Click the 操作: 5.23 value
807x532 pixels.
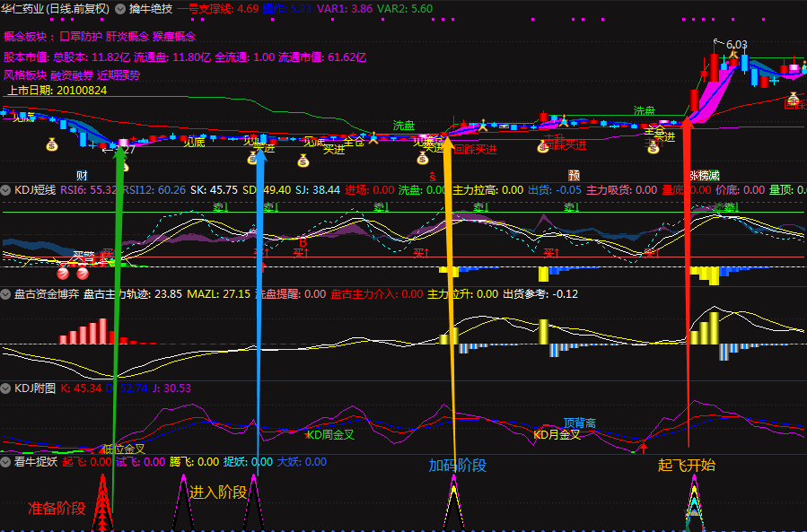pos(287,9)
